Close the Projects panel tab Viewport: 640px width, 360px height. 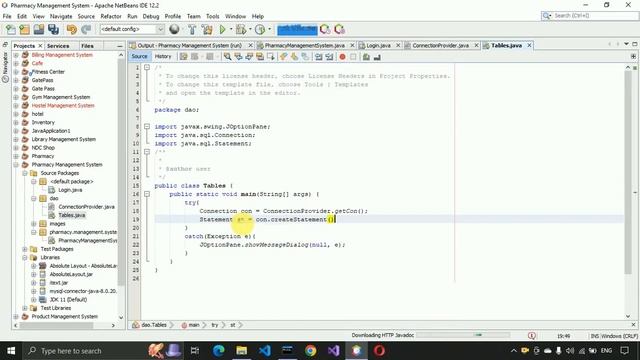(40, 46)
